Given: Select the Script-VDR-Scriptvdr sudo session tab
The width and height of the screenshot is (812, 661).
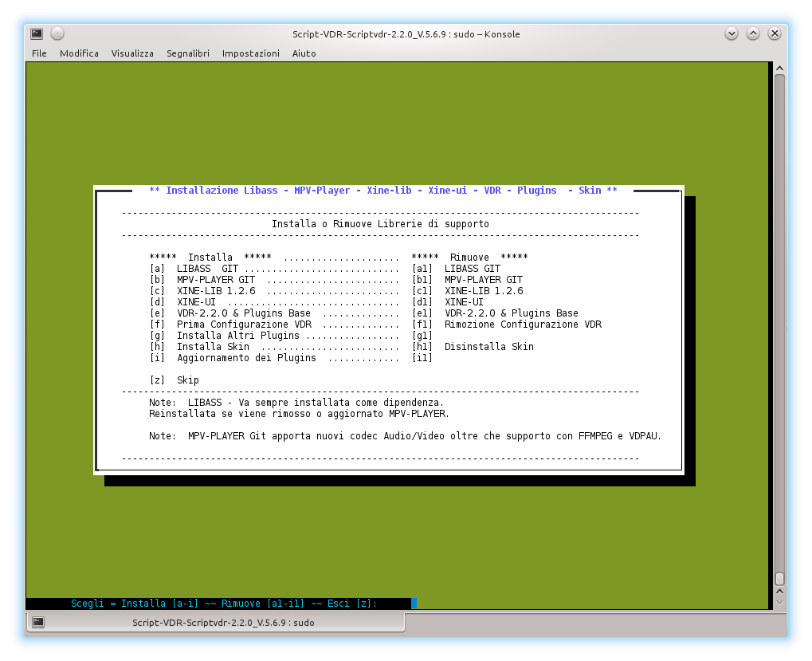Looking at the screenshot, I should pyautogui.click(x=215, y=622).
